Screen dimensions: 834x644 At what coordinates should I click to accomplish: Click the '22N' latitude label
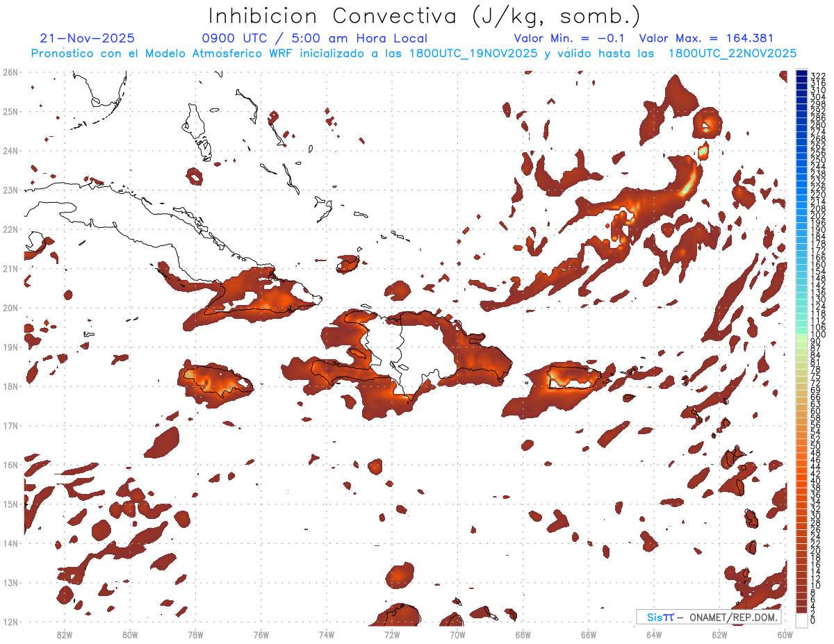[10, 229]
